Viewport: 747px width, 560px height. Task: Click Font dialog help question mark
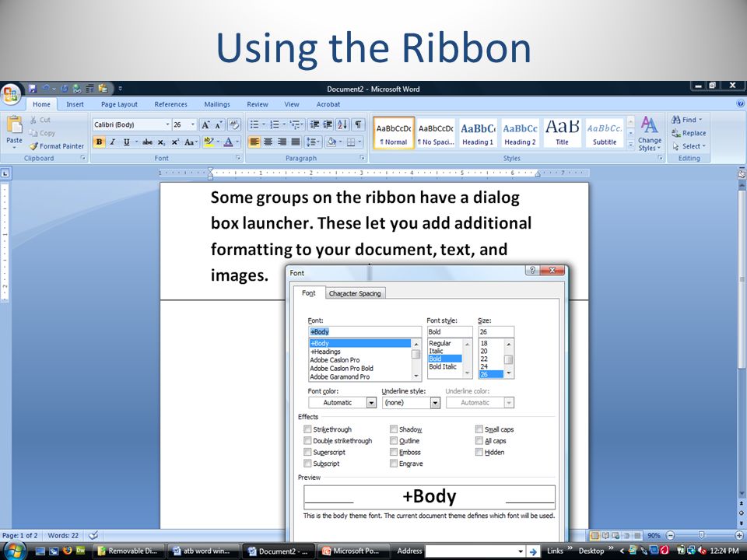click(x=532, y=270)
